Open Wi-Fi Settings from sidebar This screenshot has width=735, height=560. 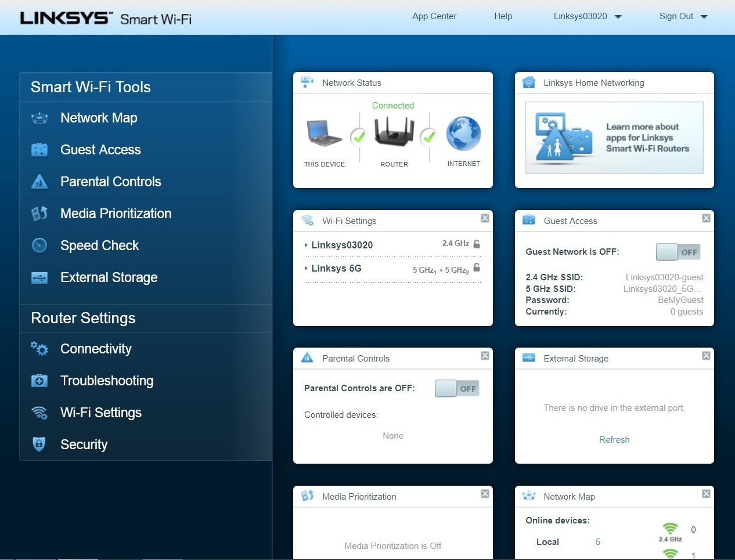[x=101, y=413]
